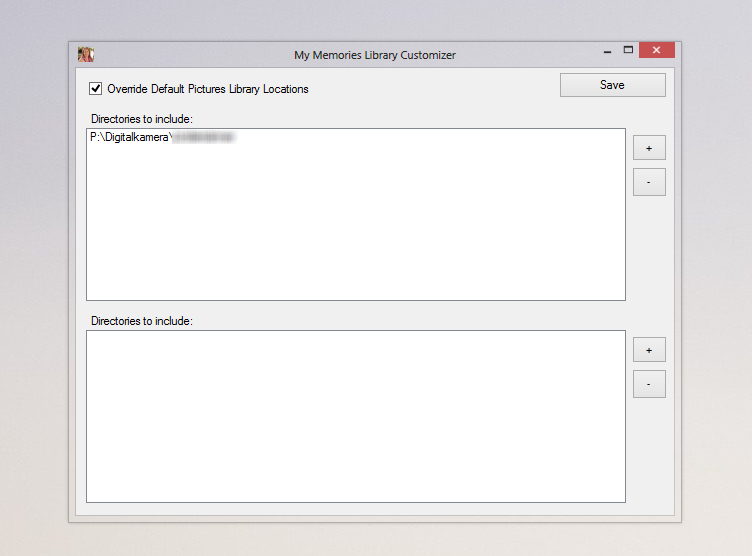Remove directory from lower list

pos(649,384)
